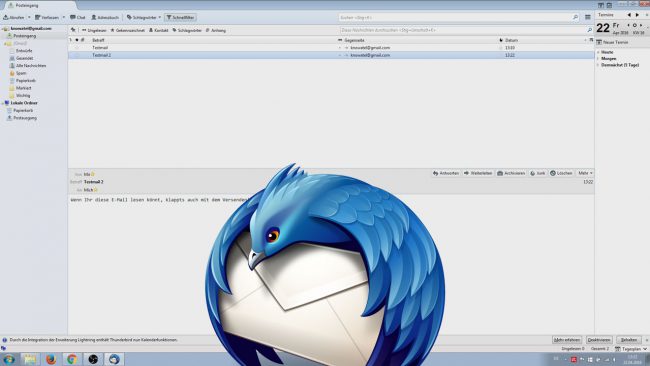Click Archivieren to archive message
This screenshot has height=366, width=650.
point(511,173)
